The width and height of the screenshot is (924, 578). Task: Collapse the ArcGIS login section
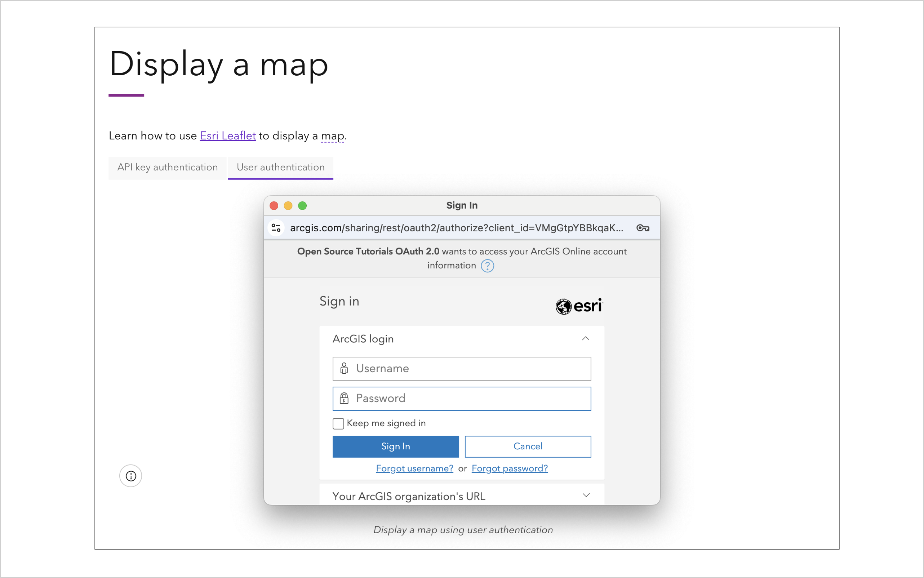585,339
